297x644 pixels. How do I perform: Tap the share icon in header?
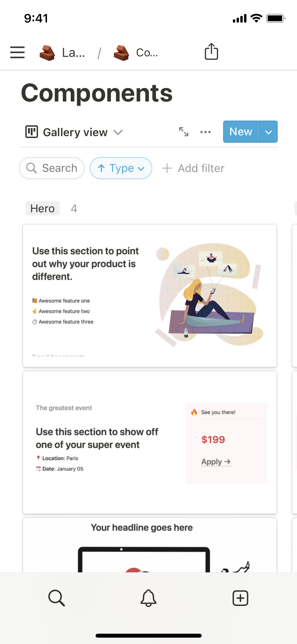[x=211, y=52]
